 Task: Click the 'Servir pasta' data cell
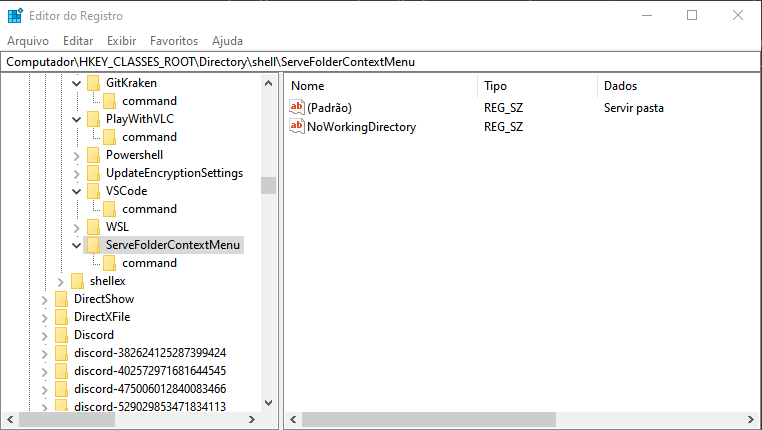tap(634, 107)
